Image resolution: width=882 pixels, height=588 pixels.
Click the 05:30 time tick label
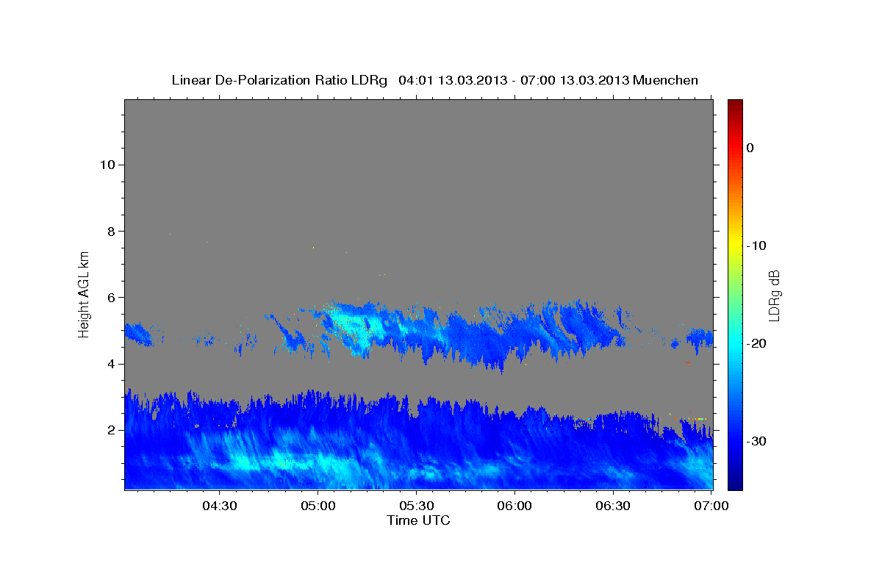(x=416, y=506)
